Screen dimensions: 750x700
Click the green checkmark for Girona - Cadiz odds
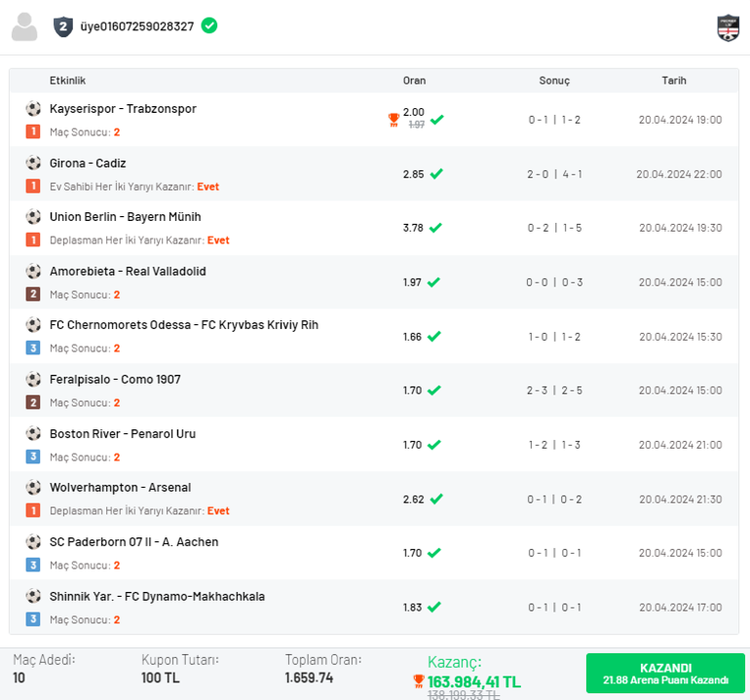click(x=436, y=174)
